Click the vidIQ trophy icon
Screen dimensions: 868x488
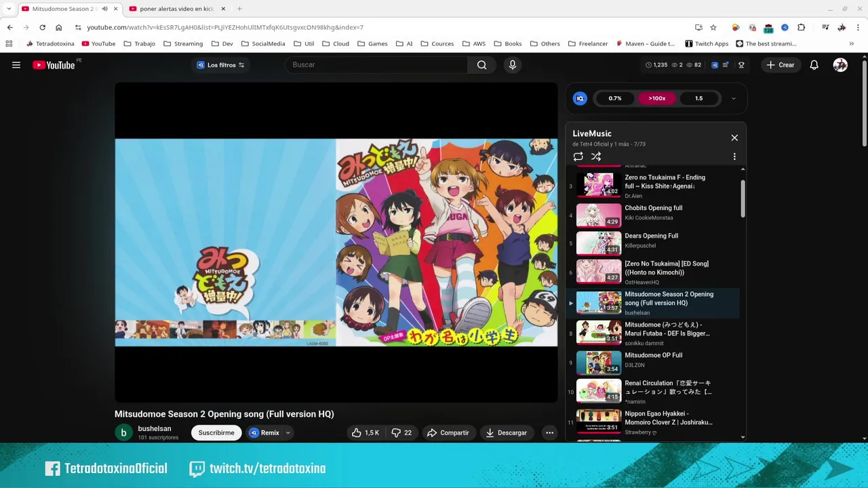pos(741,65)
